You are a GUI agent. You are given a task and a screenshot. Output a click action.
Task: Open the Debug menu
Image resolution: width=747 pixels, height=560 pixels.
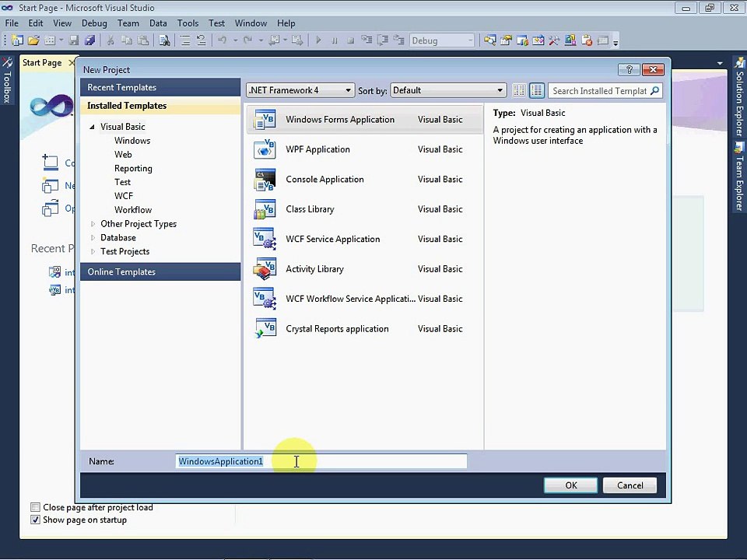(x=94, y=23)
